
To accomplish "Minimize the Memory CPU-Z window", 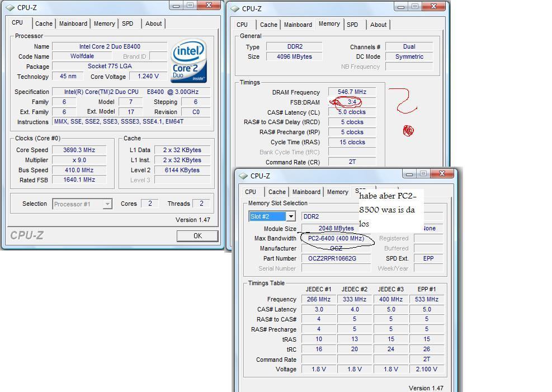I will click(x=401, y=6).
